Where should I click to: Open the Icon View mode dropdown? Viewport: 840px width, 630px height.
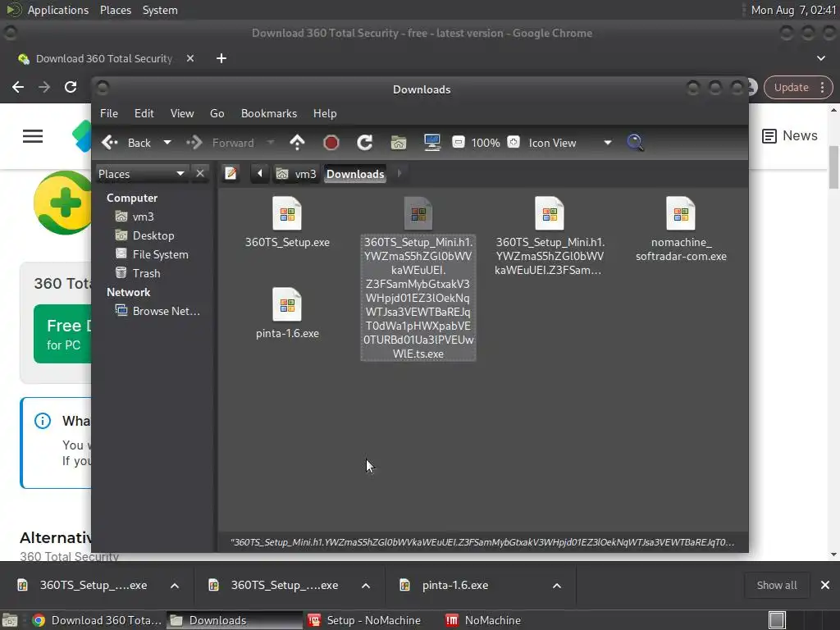[570, 143]
